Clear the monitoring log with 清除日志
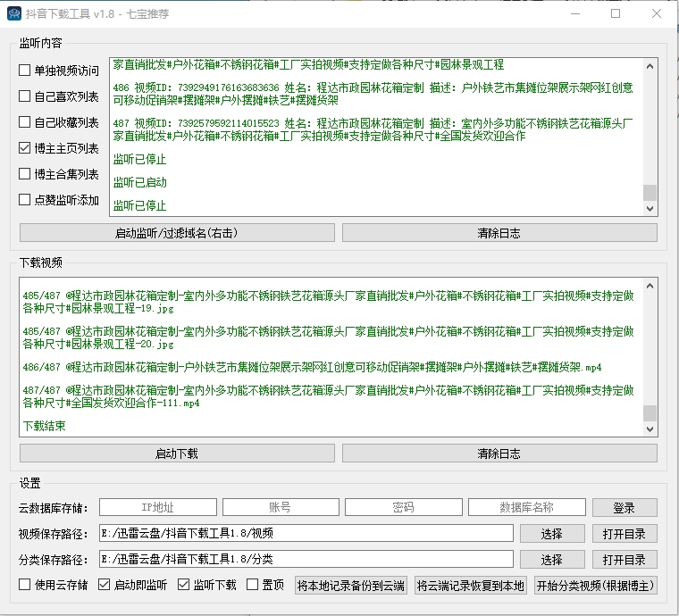The height and width of the screenshot is (616, 679). click(499, 233)
